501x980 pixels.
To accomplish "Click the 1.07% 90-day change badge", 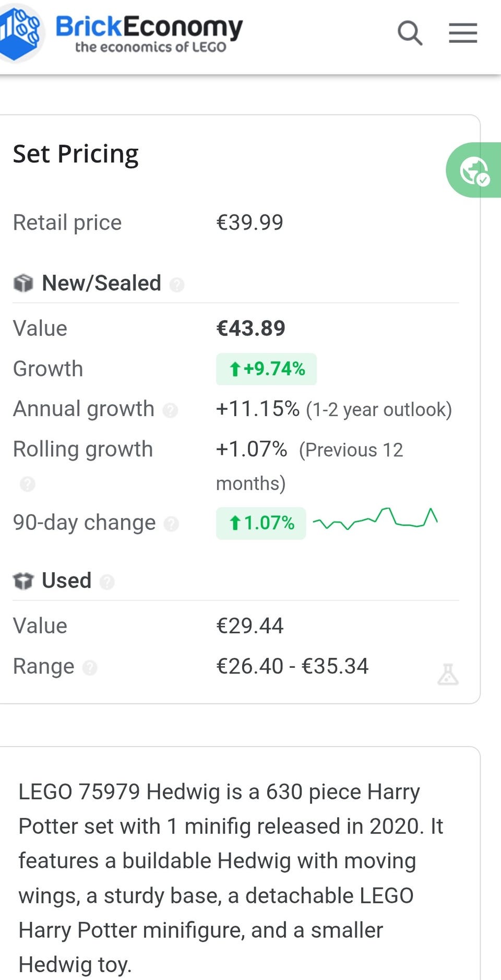I will pos(261,523).
